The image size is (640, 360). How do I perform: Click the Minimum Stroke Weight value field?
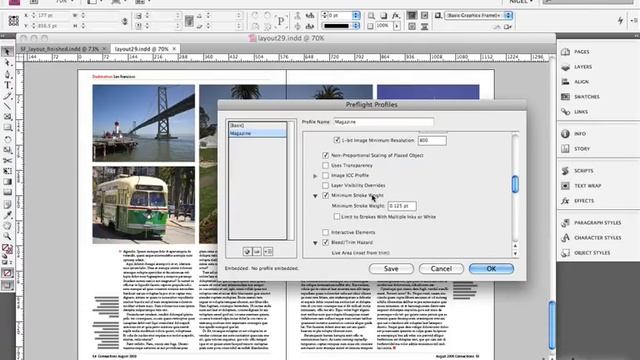pos(402,206)
